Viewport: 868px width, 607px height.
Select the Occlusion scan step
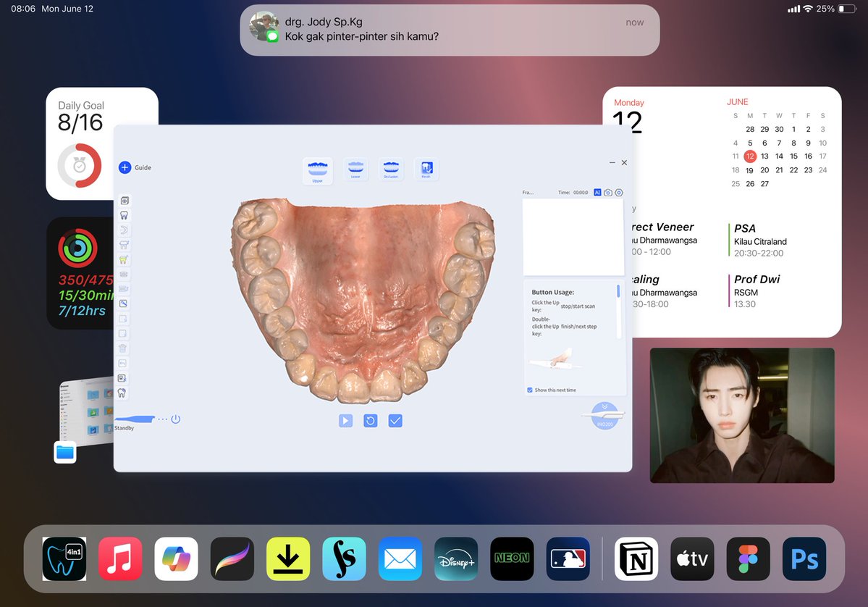pyautogui.click(x=391, y=169)
